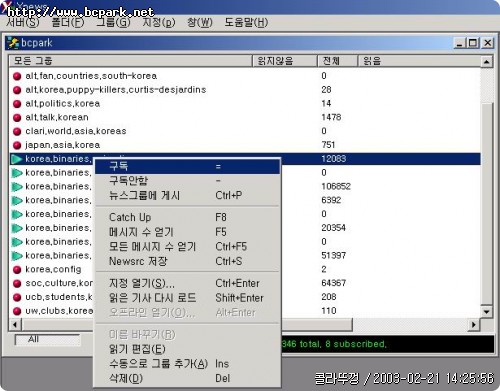Image resolution: width=500 pixels, height=391 pixels.
Task: Sort by 읽지않음 column header
Action: click(x=285, y=61)
